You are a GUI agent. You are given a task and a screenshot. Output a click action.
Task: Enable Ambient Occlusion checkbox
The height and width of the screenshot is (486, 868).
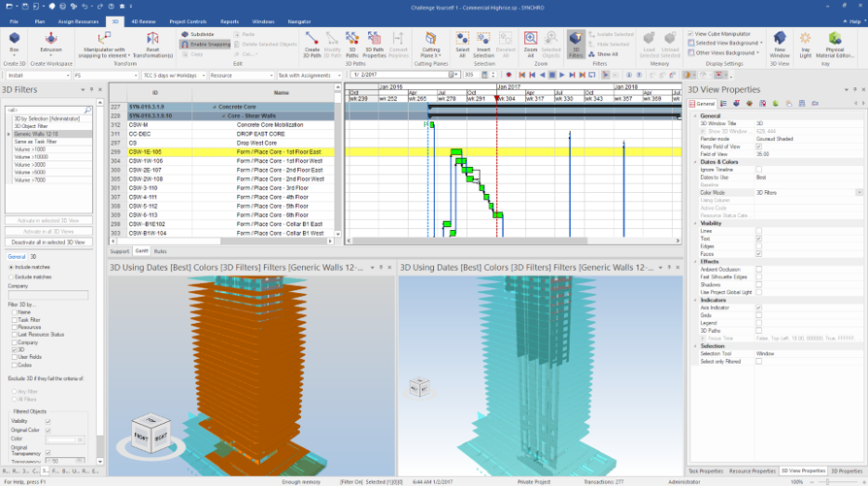tap(758, 270)
